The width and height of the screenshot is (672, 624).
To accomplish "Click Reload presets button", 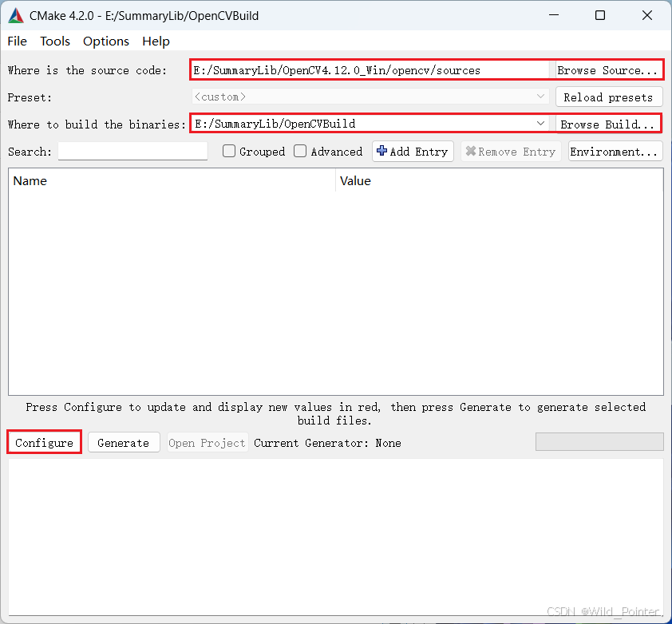I will coord(609,97).
